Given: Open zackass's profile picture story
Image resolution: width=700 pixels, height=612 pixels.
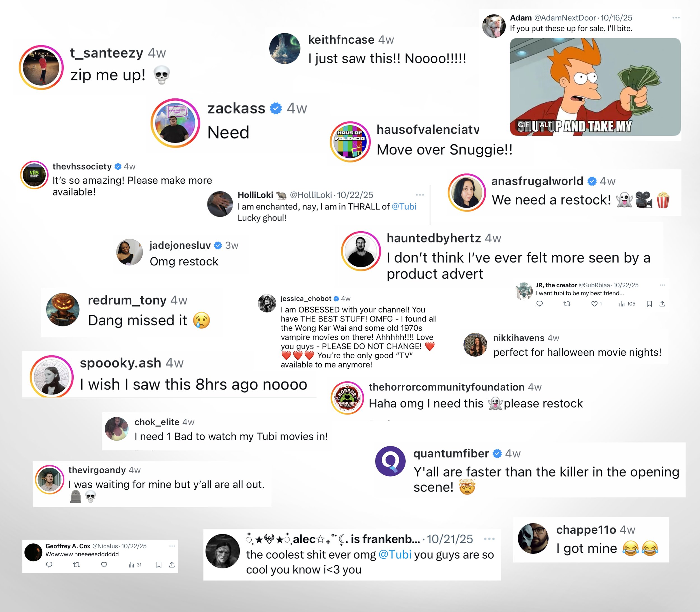Looking at the screenshot, I should point(175,123).
